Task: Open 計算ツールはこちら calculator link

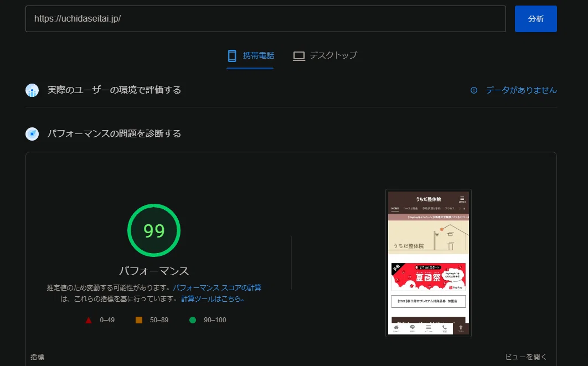Action: [x=213, y=299]
